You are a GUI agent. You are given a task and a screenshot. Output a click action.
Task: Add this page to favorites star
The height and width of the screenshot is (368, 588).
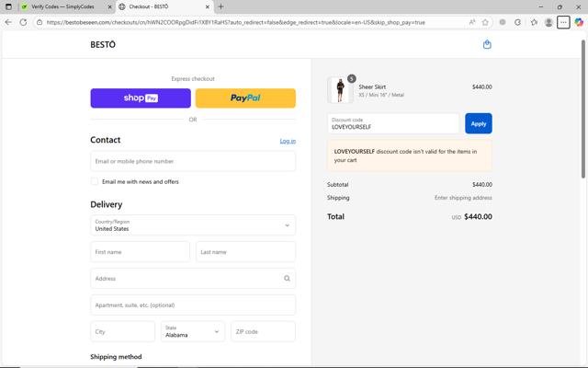(485, 22)
